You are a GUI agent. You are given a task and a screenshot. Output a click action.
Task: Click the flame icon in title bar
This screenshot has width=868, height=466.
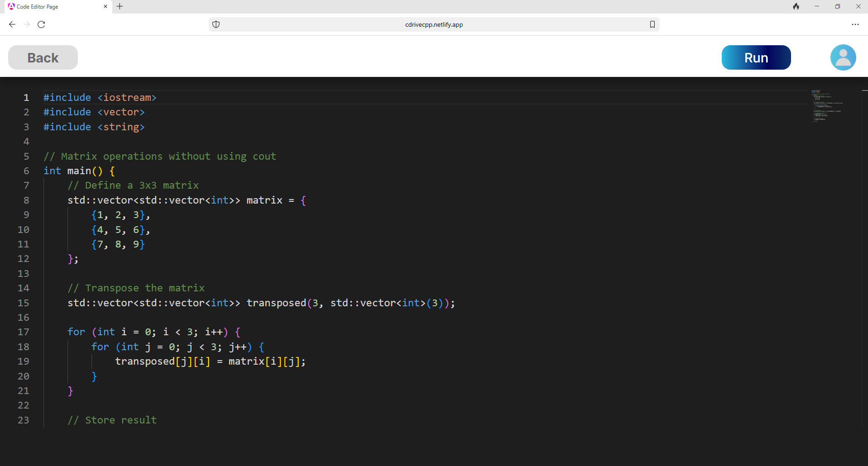[796, 6]
